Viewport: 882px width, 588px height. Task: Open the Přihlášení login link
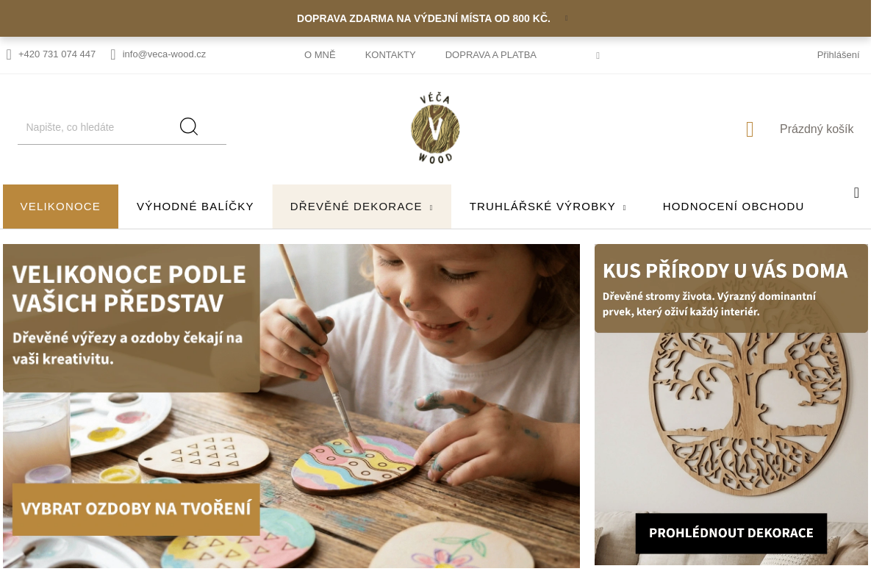pos(838,54)
